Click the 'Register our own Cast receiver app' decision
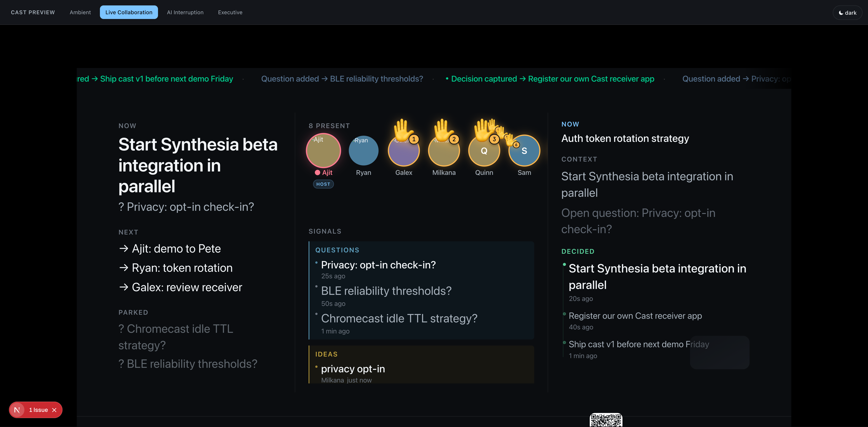 click(x=635, y=316)
